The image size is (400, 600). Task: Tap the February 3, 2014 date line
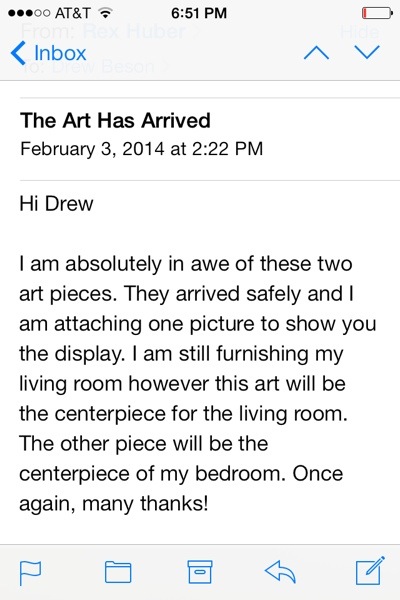(142, 148)
